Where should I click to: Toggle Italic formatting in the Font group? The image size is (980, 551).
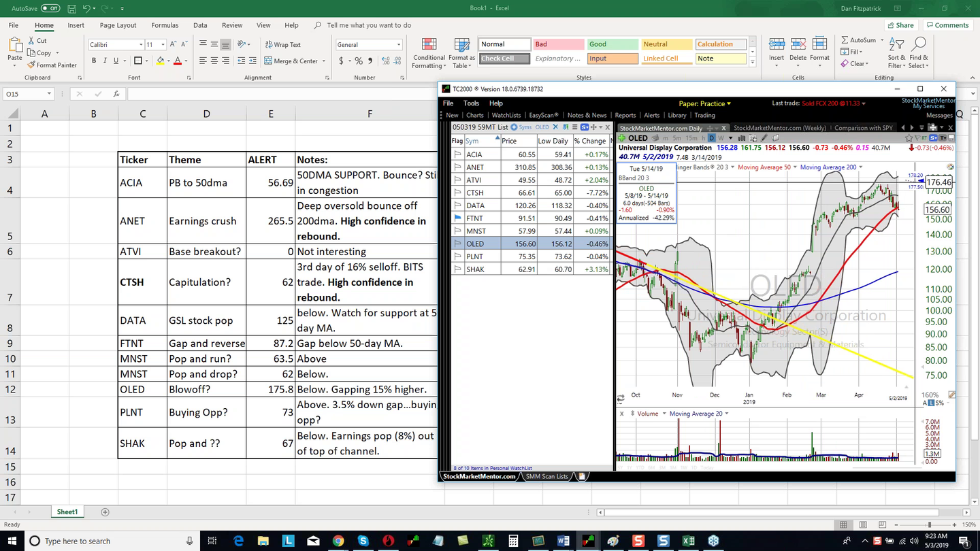[x=105, y=61]
